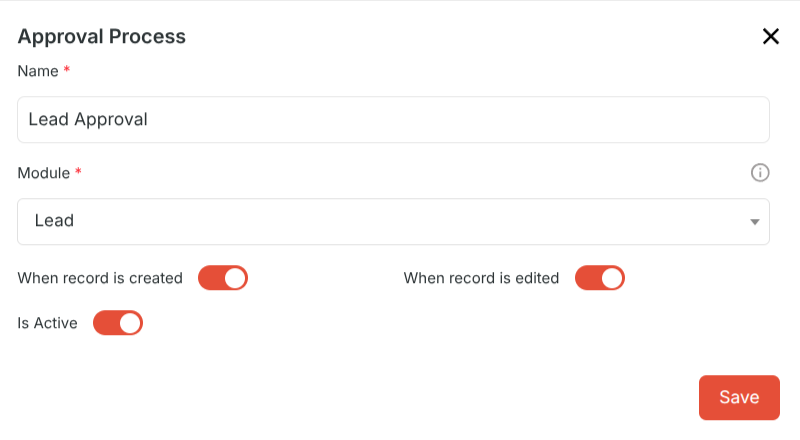The height and width of the screenshot is (440, 800).
Task: Toggle the Is Active switch
Action: point(118,323)
